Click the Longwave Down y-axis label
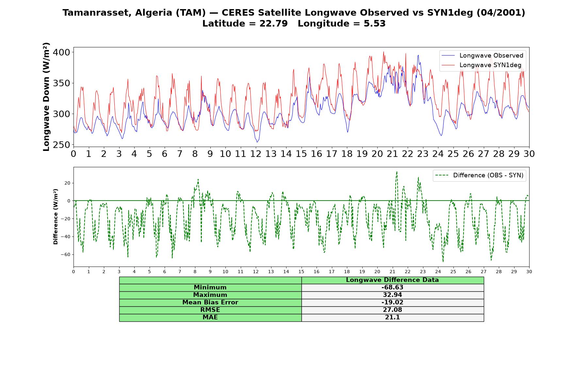588x392 pixels. tap(46, 97)
